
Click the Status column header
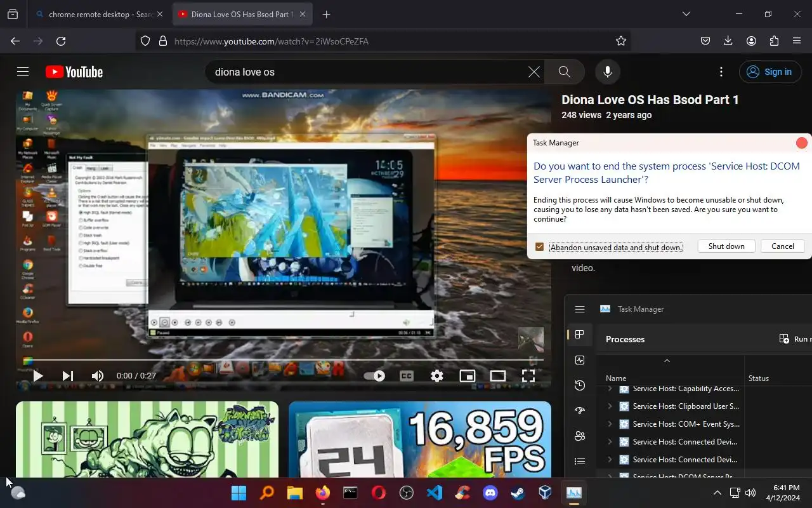pyautogui.click(x=759, y=378)
